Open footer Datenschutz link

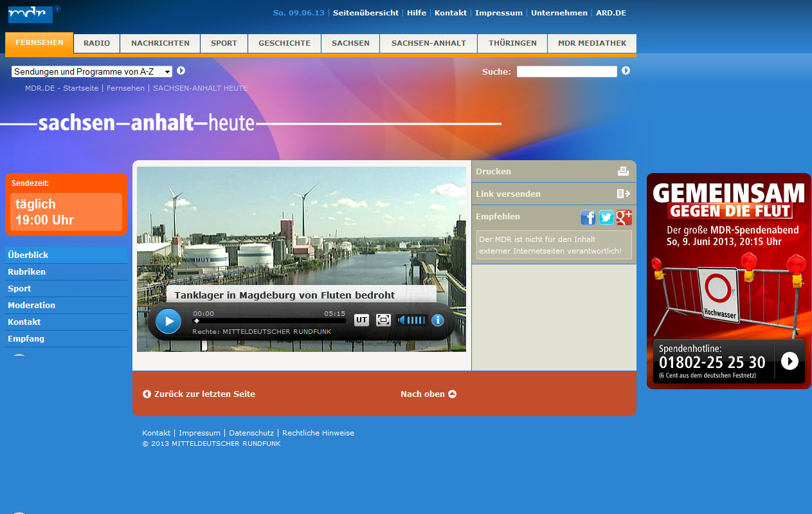point(251,433)
